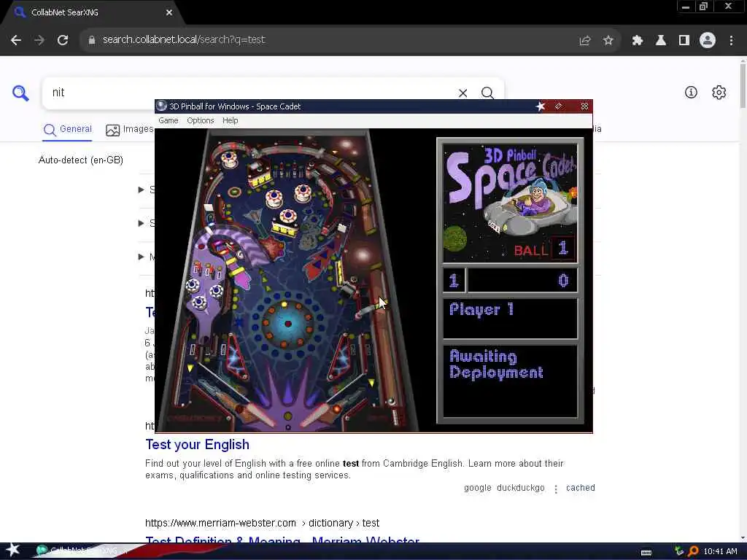Open the Extensions puzzle icon
The image size is (747, 560).
point(638,41)
